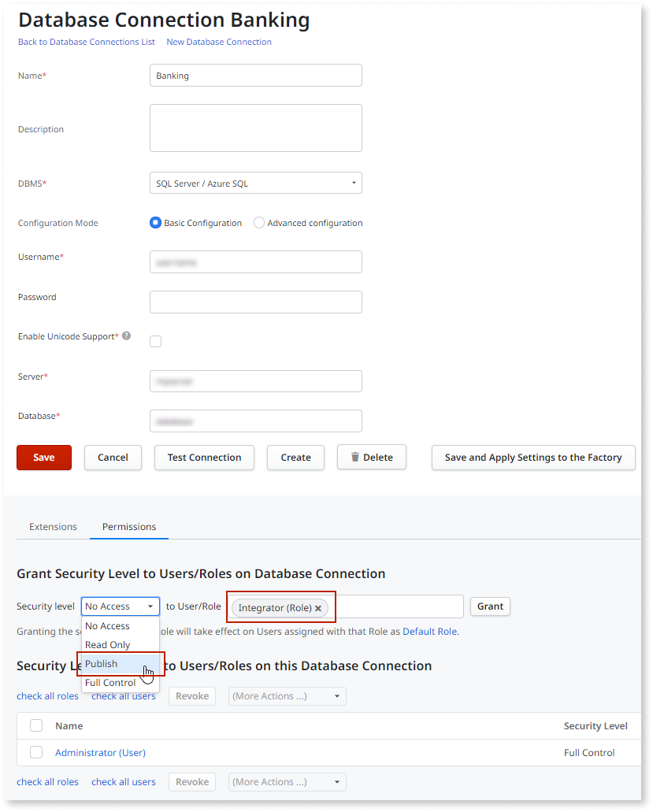Switch to the Permissions tab
This screenshot has width=653, height=812.
(x=129, y=527)
